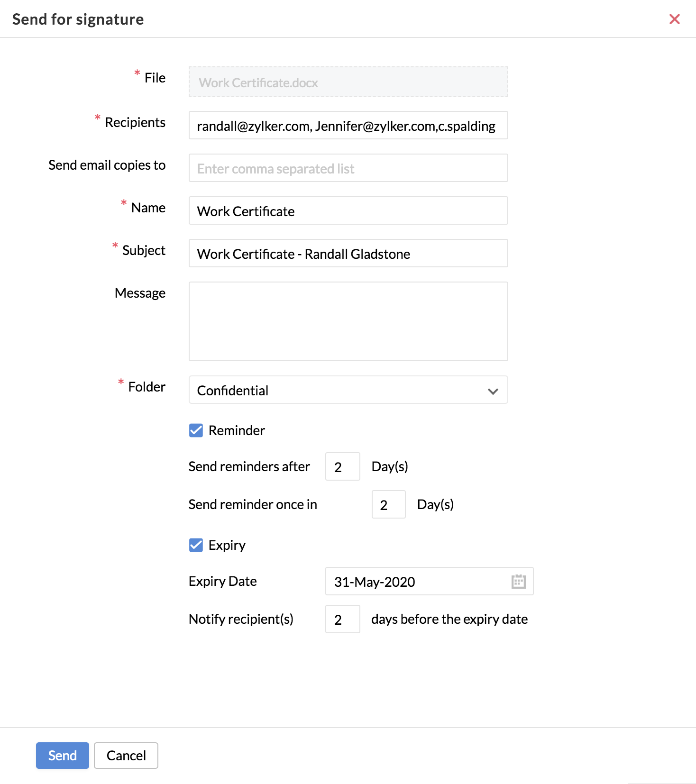Click inside the empty Message text area
The width and height of the screenshot is (696, 784).
coord(348,321)
